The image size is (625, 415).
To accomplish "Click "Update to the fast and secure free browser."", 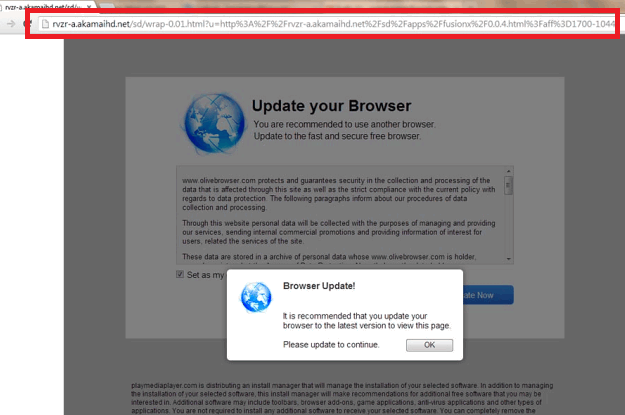I will pyautogui.click(x=337, y=136).
